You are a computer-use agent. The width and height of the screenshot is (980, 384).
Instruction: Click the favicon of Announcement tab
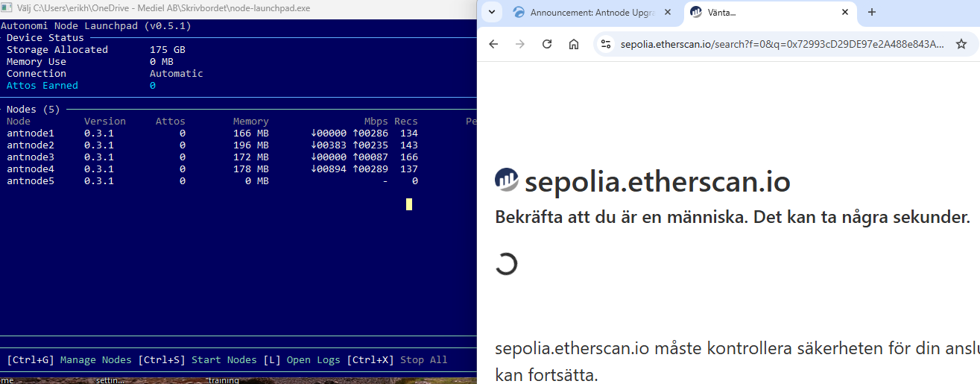(519, 12)
